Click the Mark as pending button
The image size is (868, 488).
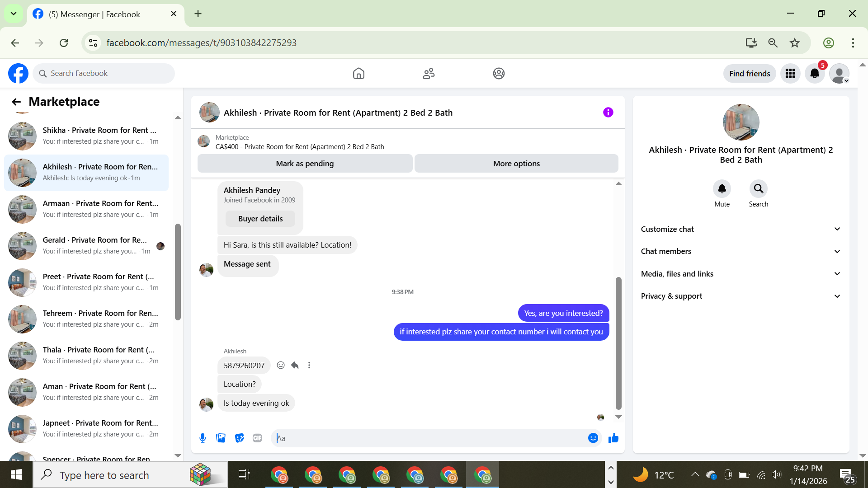305,164
